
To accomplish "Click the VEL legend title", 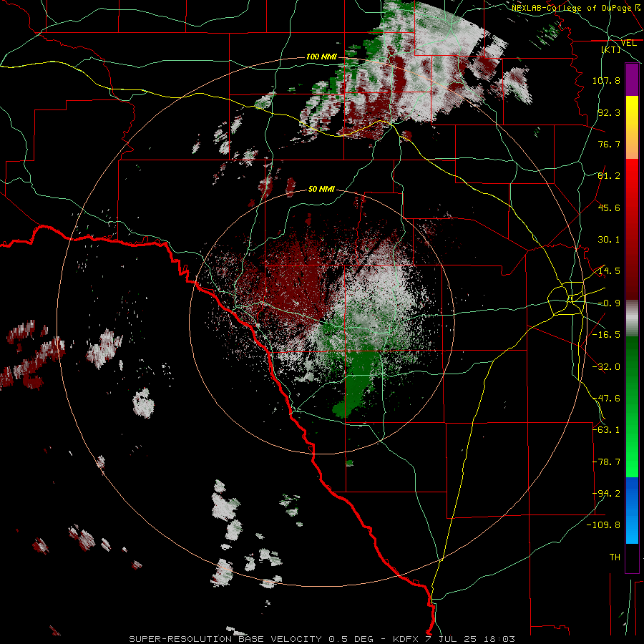I will point(629,43).
